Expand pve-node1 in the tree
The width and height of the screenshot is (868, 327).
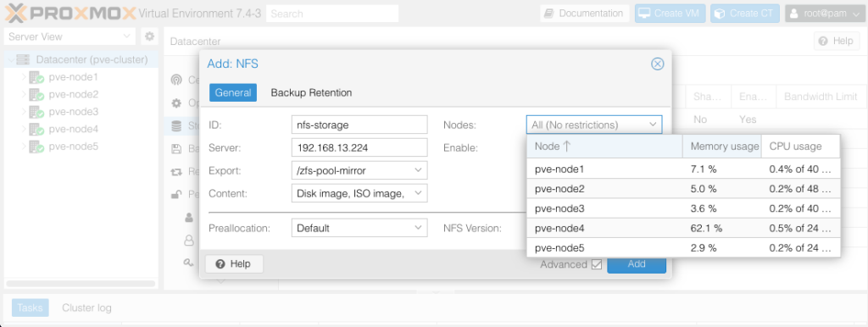coord(24,77)
